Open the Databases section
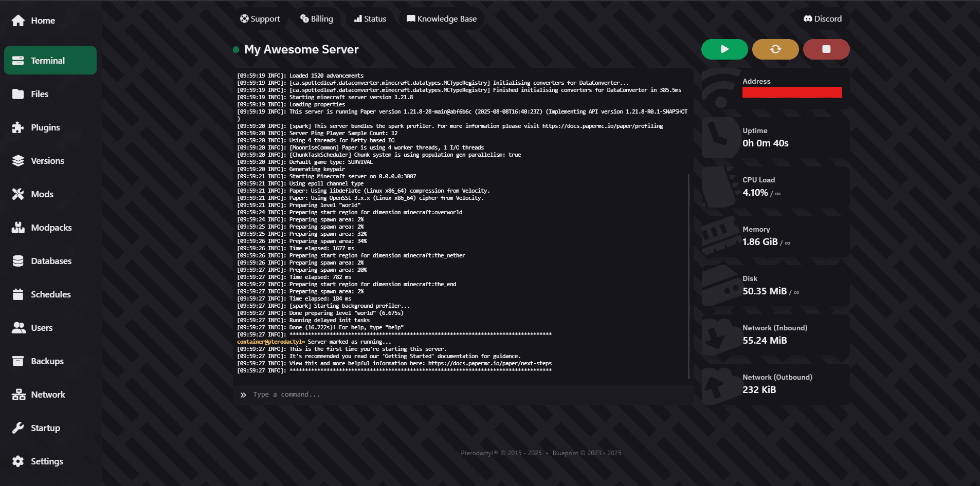 click(x=51, y=261)
